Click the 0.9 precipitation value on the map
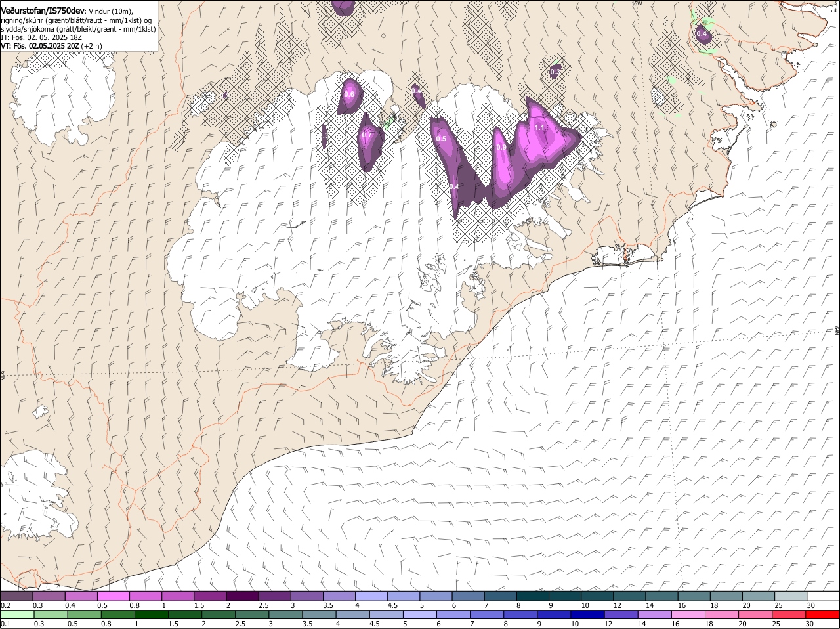The width and height of the screenshot is (840, 629). [x=501, y=148]
